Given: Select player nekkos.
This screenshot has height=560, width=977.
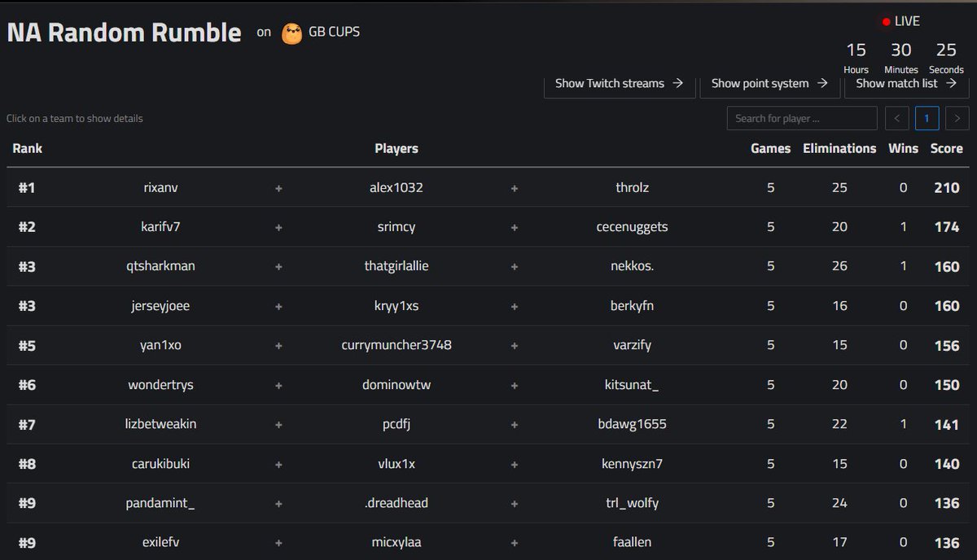Looking at the screenshot, I should (x=633, y=266).
